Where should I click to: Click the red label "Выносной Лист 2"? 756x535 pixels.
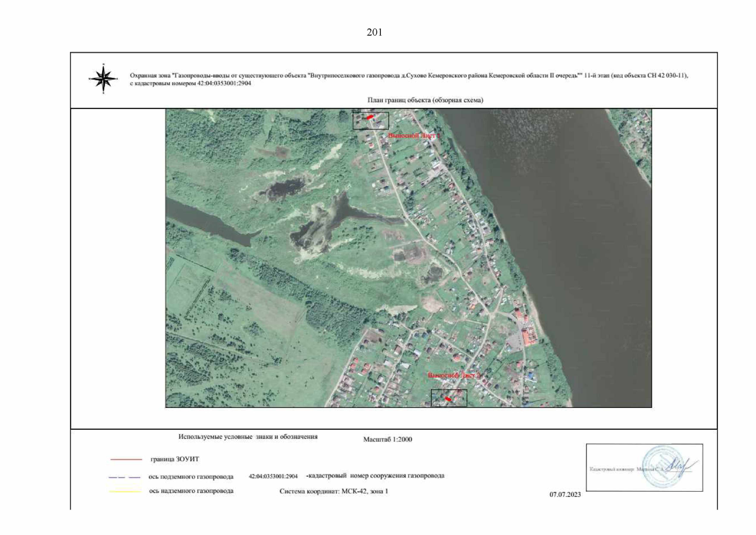(x=454, y=375)
